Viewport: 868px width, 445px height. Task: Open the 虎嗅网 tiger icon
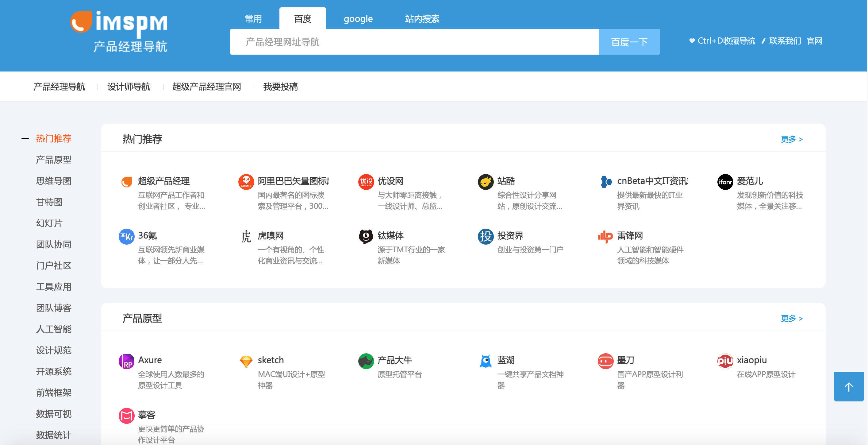(x=246, y=236)
